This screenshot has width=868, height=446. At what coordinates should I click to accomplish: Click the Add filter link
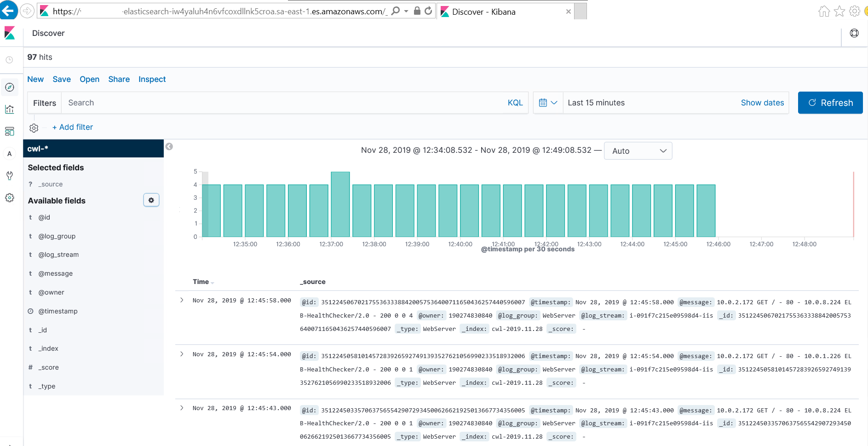pos(73,127)
